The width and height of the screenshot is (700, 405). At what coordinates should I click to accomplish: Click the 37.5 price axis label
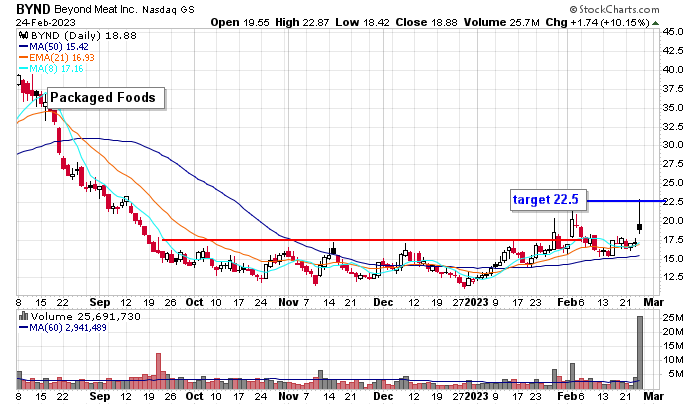(x=673, y=89)
